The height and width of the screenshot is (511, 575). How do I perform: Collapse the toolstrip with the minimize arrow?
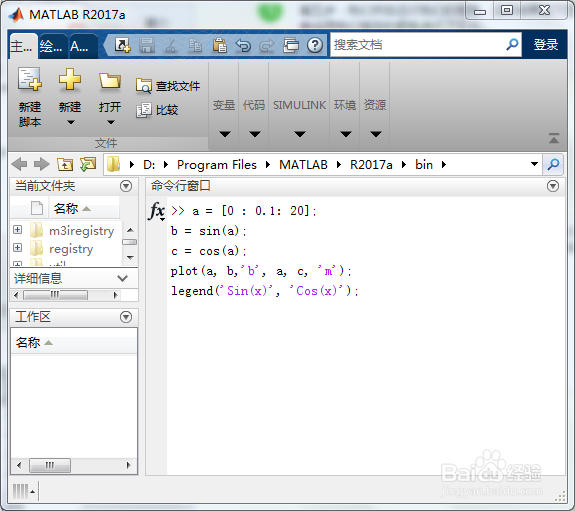click(554, 138)
